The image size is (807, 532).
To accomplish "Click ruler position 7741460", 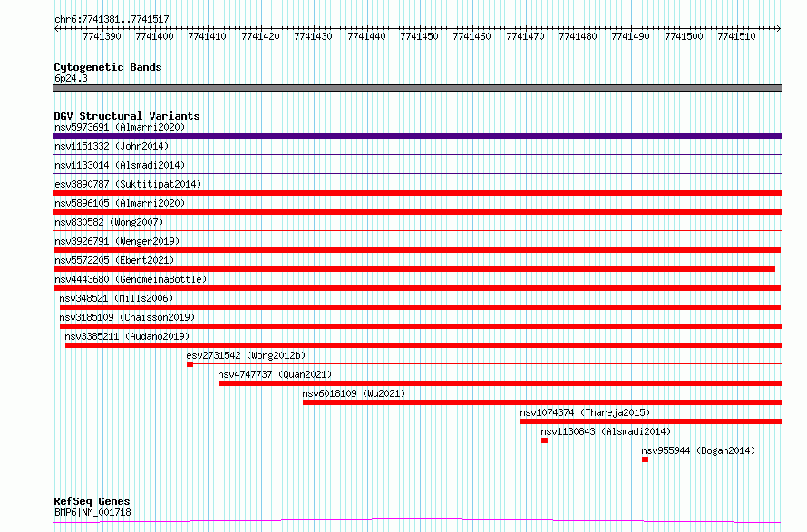I will (x=472, y=36).
